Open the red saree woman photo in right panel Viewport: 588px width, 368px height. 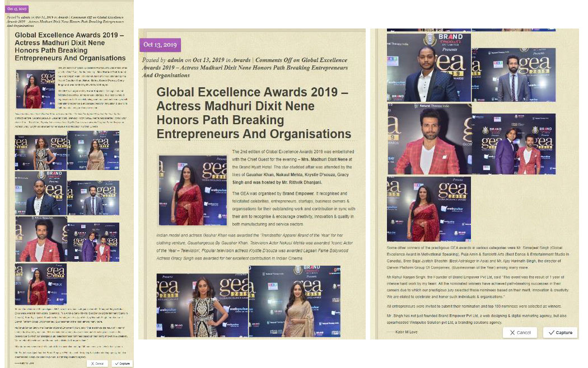pyautogui.click(x=428, y=209)
